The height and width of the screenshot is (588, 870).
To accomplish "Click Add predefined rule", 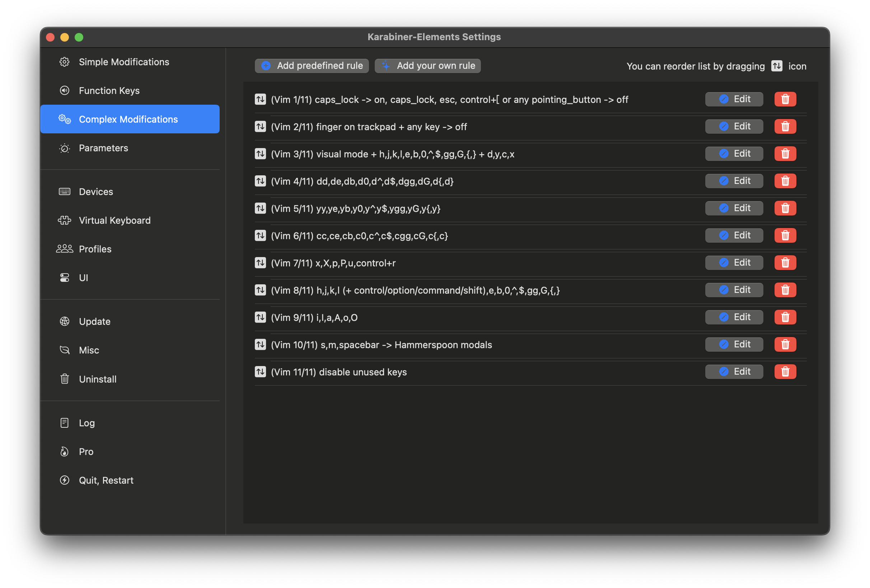I will (312, 66).
